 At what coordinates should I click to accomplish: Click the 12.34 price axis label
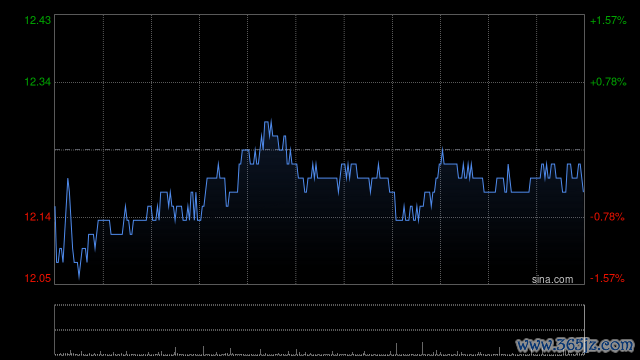pos(38,82)
